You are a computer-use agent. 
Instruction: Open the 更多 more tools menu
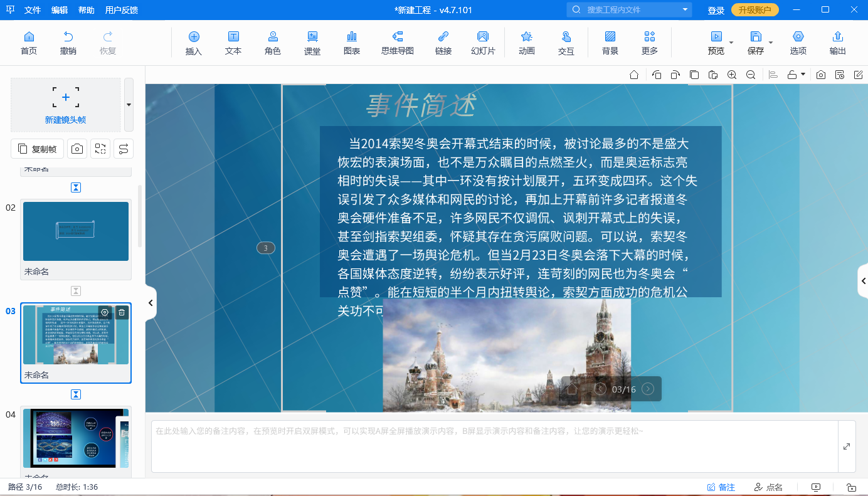coord(650,43)
